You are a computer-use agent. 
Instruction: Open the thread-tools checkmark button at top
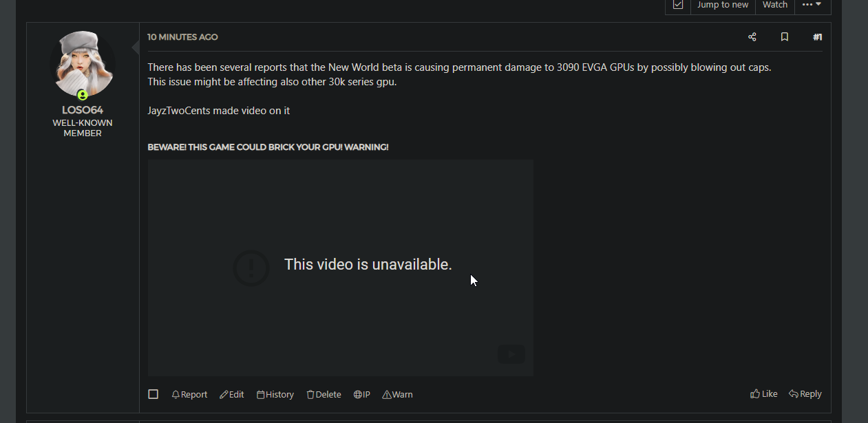678,6
